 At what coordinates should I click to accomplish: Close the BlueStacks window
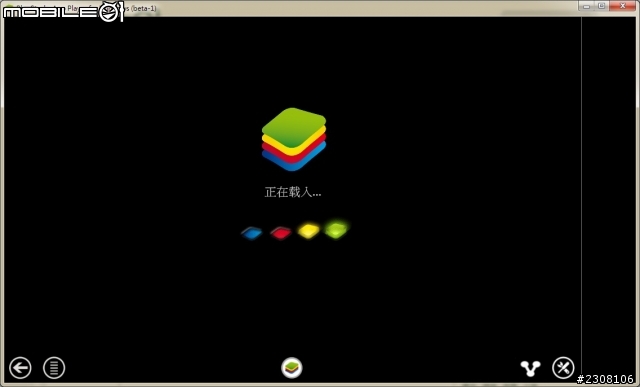tap(623, 6)
